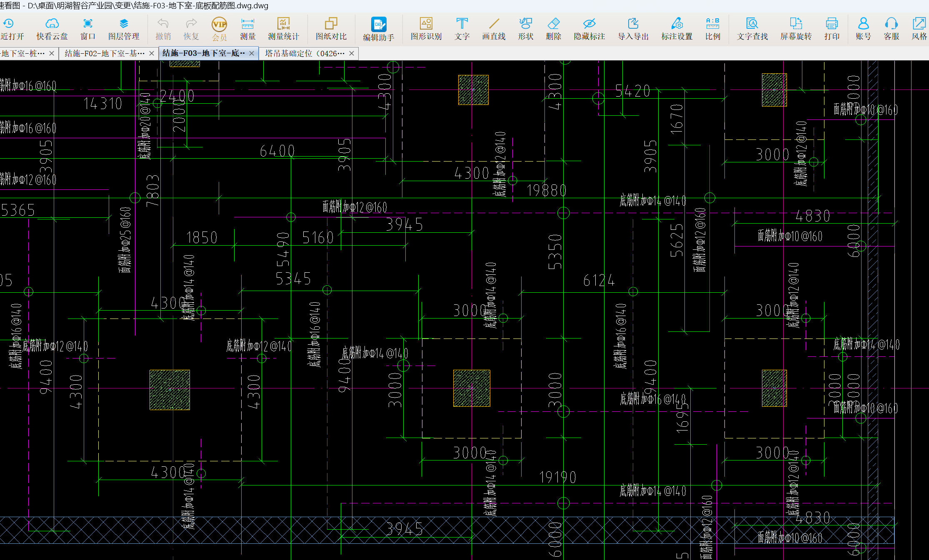929x560 pixels.
Task: Click the 5490 vertical dimension
Action: click(283, 249)
